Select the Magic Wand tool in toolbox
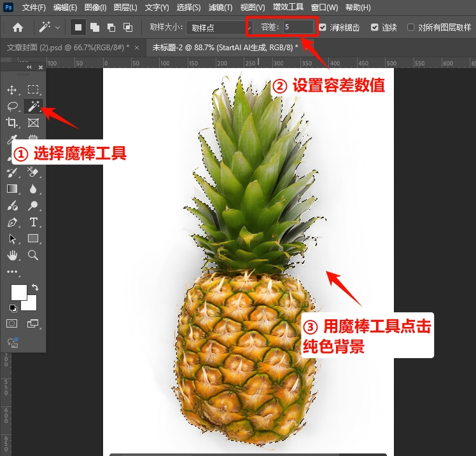Screen dimensions: 476x456 point(33,106)
